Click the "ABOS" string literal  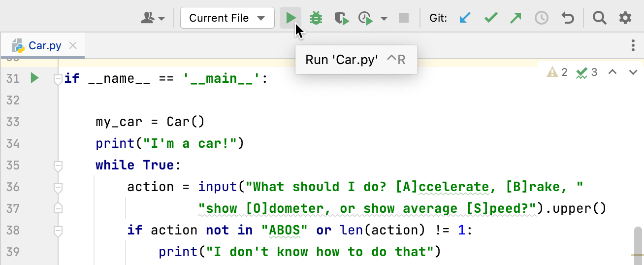coord(285,230)
